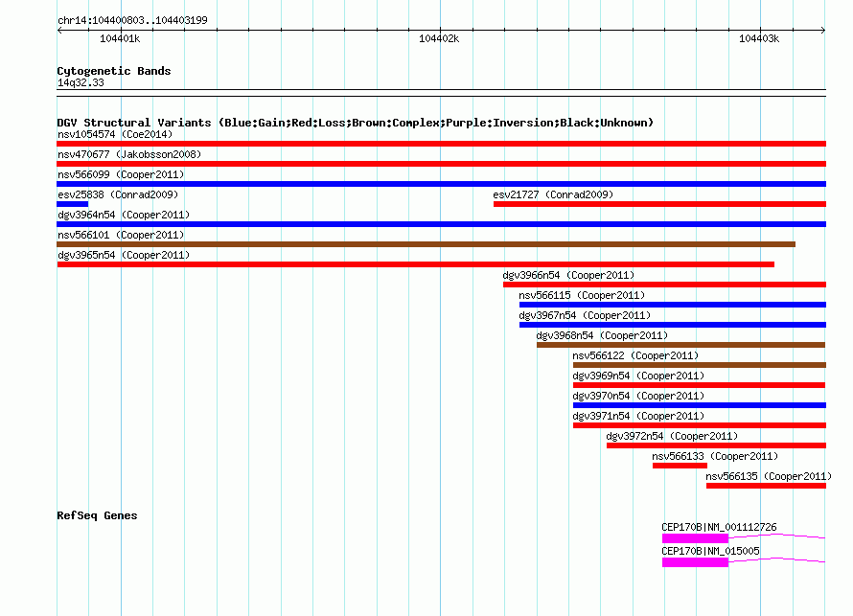Click the DGV Structural Variants track title
The width and height of the screenshot is (853, 616).
(x=356, y=123)
